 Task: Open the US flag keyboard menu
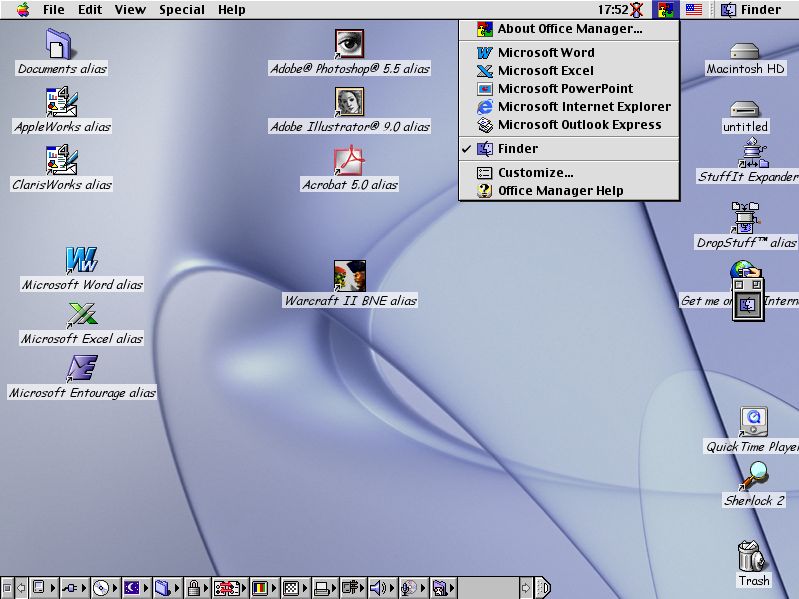pos(694,10)
